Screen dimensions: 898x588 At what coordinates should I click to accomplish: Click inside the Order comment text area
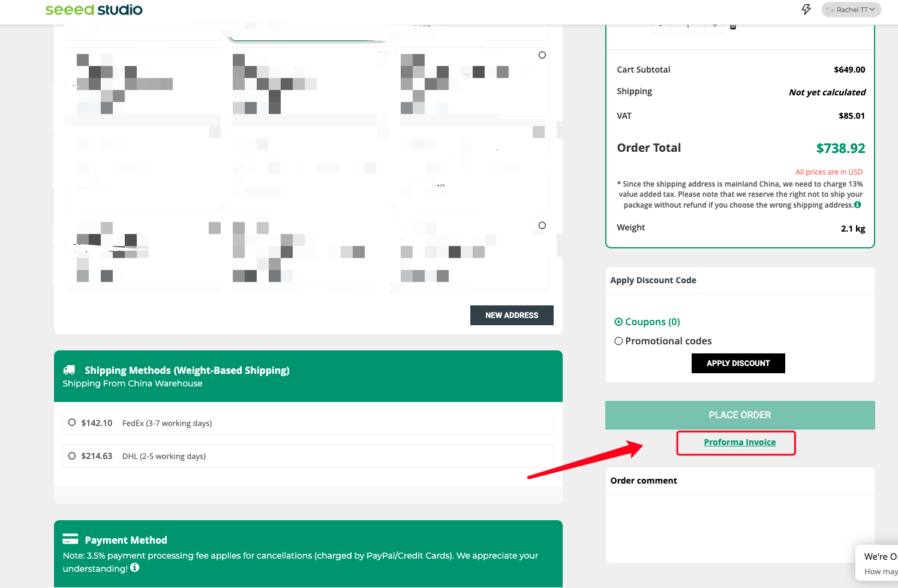739,527
